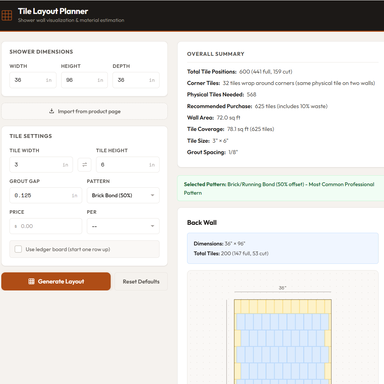Enable the ledger board checkbox

[18, 249]
